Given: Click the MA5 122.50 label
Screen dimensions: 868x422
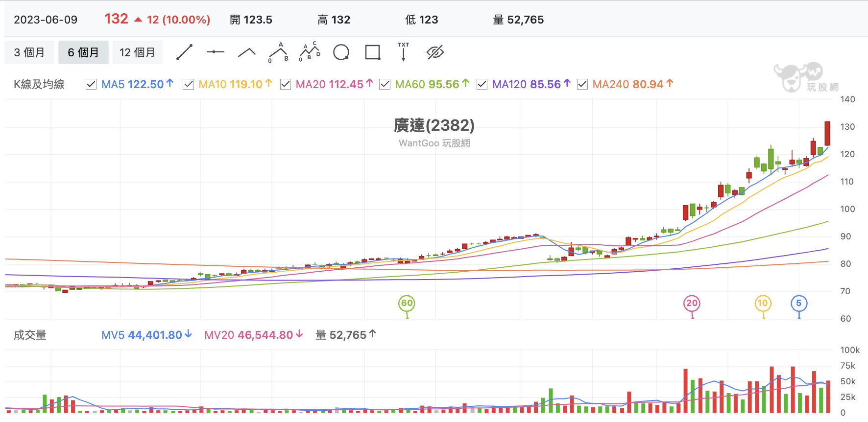Looking at the screenshot, I should point(137,84).
